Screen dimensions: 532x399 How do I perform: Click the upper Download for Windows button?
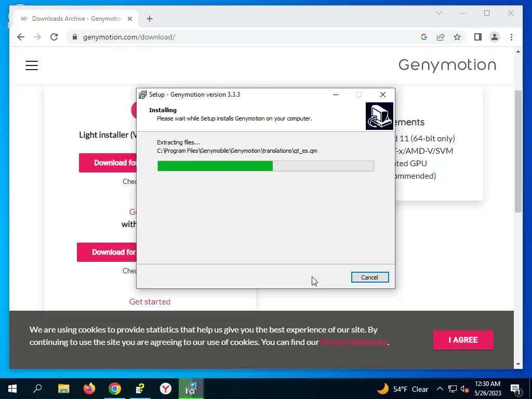tap(108, 163)
